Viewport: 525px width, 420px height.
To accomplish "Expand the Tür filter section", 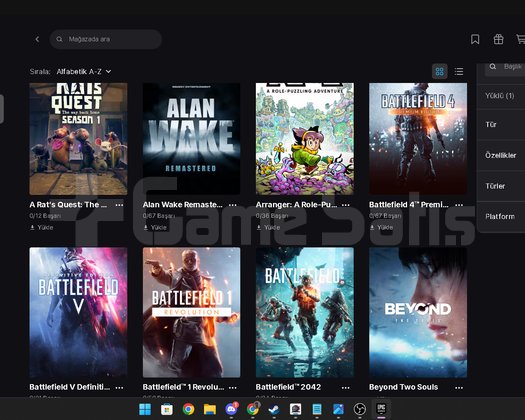I will pos(501,125).
